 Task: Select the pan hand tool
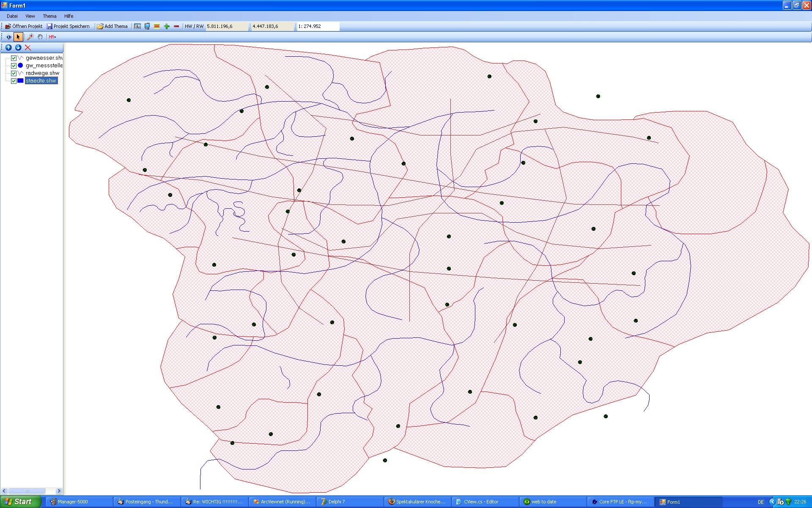coord(40,37)
